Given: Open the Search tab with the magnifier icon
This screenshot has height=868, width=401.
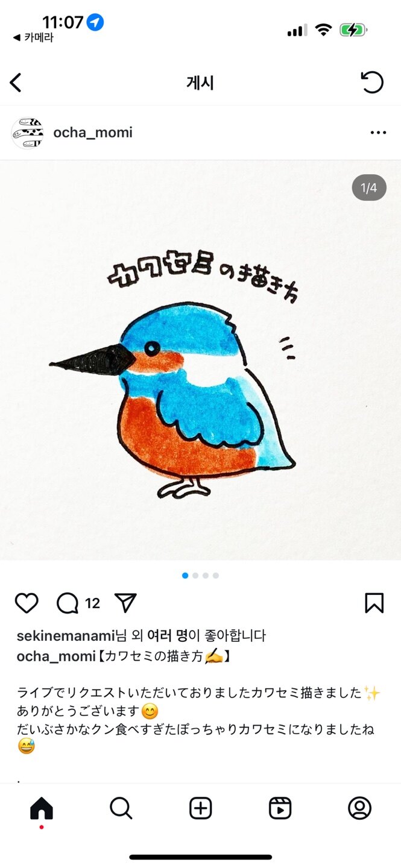Looking at the screenshot, I should 121,808.
